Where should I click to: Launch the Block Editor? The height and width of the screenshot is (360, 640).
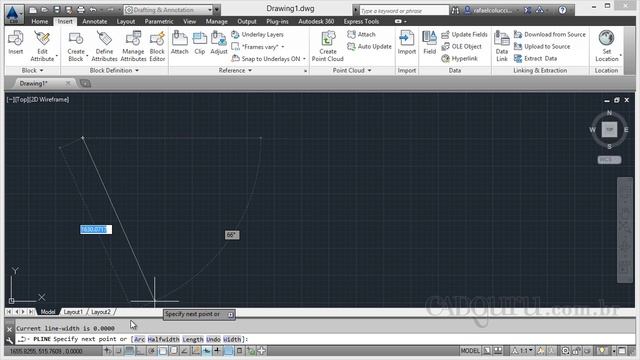(x=157, y=46)
